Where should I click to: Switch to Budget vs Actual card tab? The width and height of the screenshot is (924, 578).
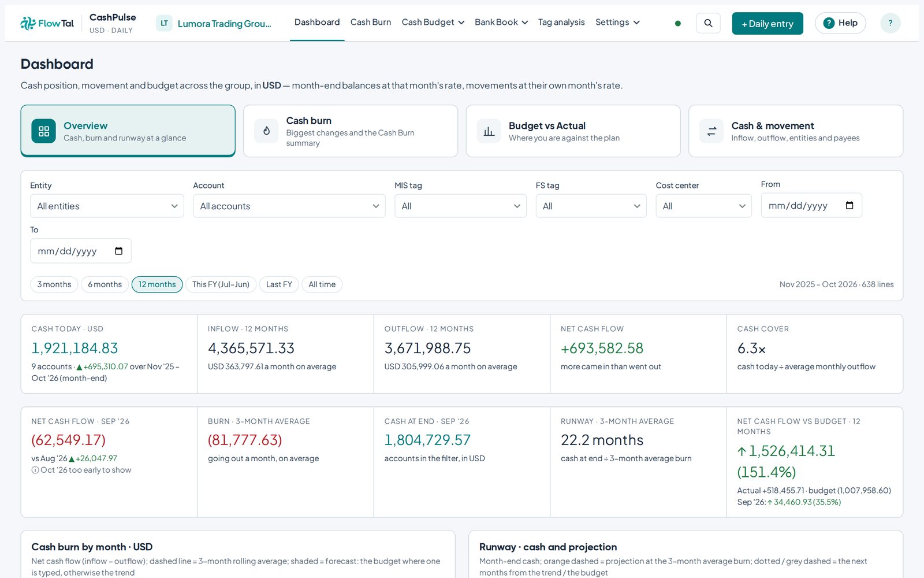573,131
